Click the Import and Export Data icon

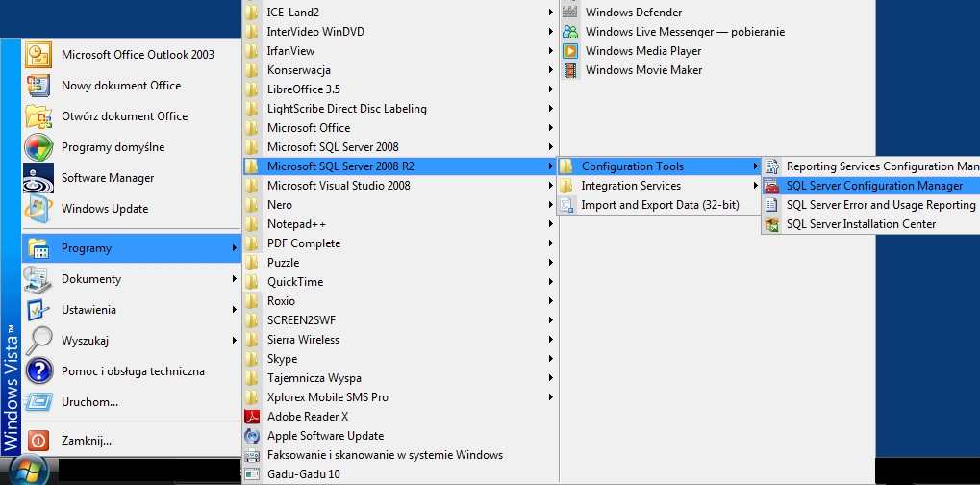(x=567, y=205)
